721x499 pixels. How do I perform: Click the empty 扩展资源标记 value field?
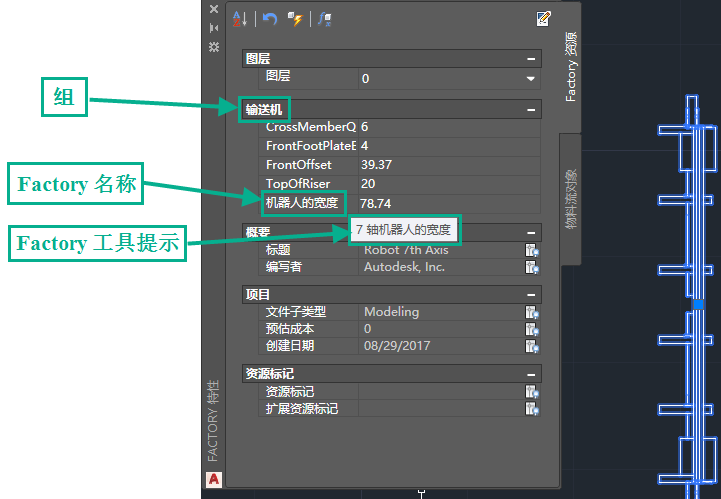point(441,408)
